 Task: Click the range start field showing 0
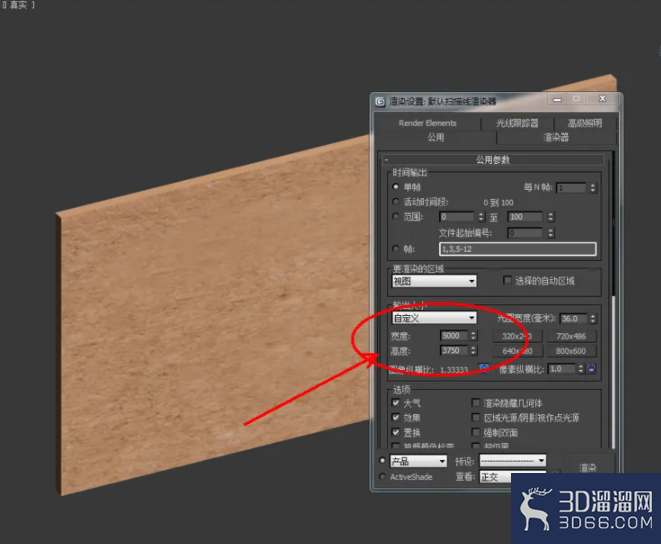click(457, 217)
